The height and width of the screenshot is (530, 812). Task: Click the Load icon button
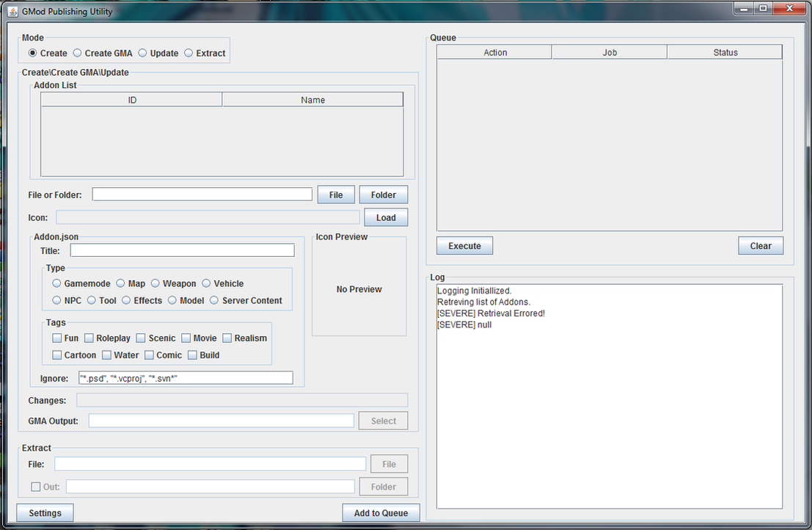(x=386, y=217)
